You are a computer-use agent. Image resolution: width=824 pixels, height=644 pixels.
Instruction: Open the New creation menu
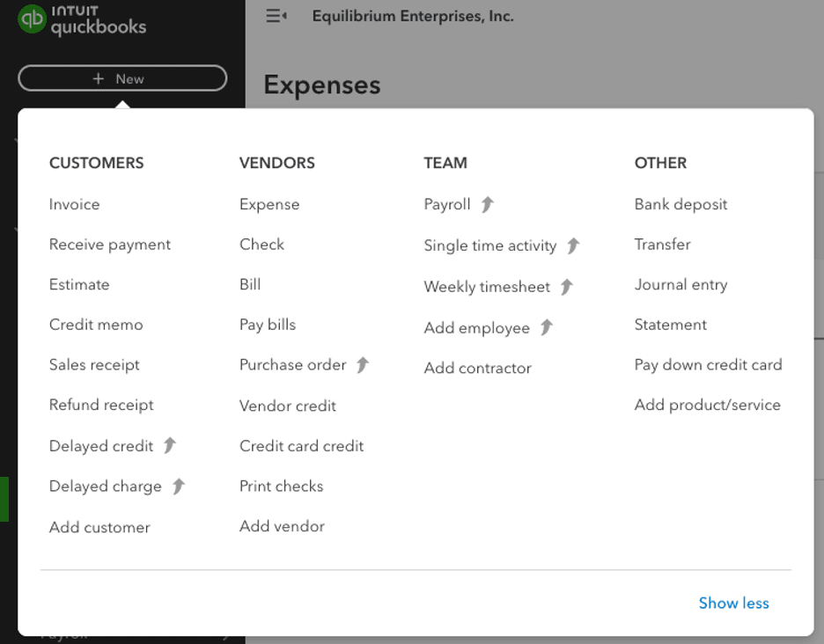(x=122, y=78)
